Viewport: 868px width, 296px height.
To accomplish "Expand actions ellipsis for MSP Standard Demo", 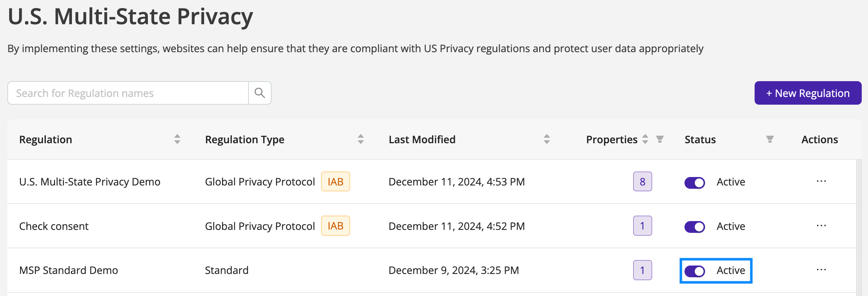I will 821,270.
